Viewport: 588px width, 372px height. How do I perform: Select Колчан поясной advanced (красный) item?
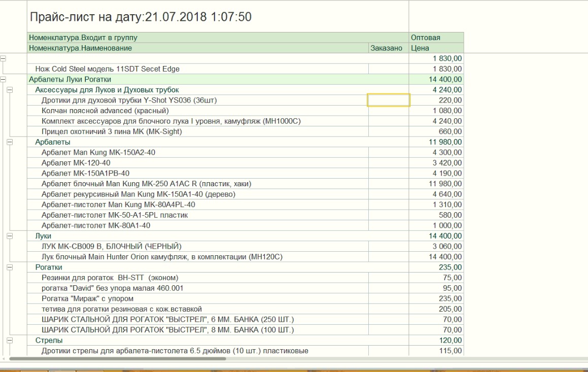pos(105,111)
